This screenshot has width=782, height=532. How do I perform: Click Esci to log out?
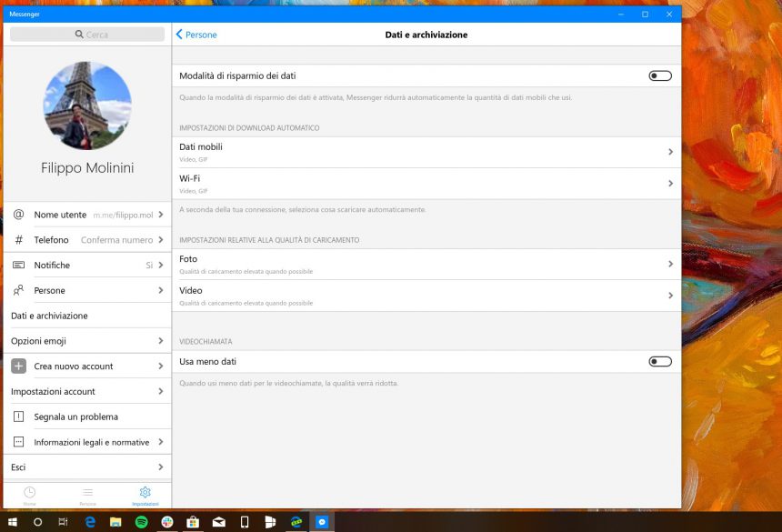[x=87, y=467]
